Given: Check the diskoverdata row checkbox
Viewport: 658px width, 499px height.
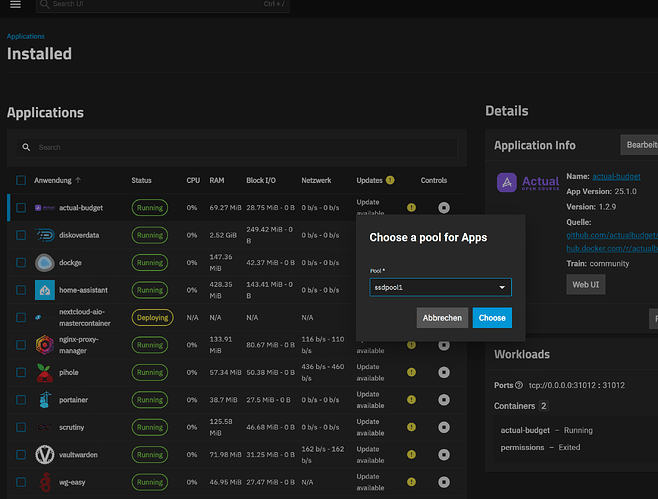Looking at the screenshot, I should 21,235.
